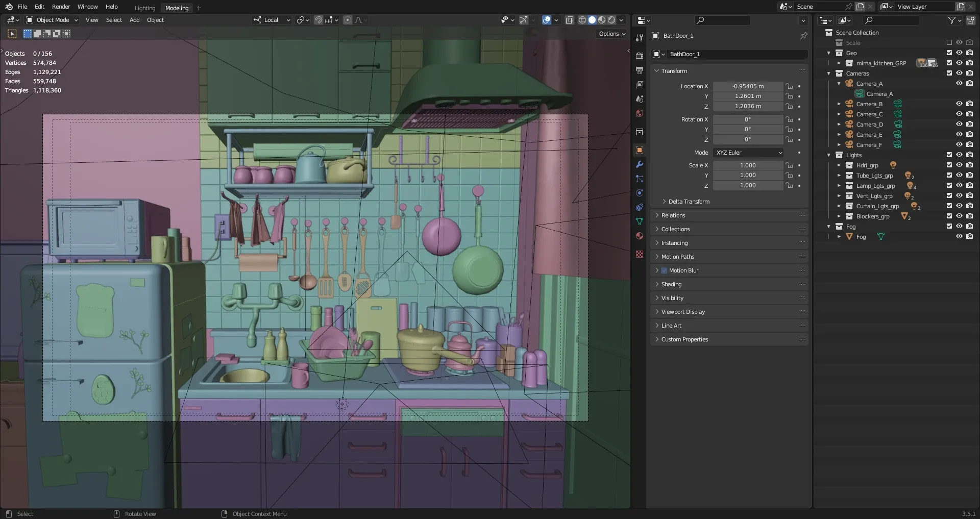
Task: Open the XYZ Euler rotation mode dropdown
Action: coord(748,153)
